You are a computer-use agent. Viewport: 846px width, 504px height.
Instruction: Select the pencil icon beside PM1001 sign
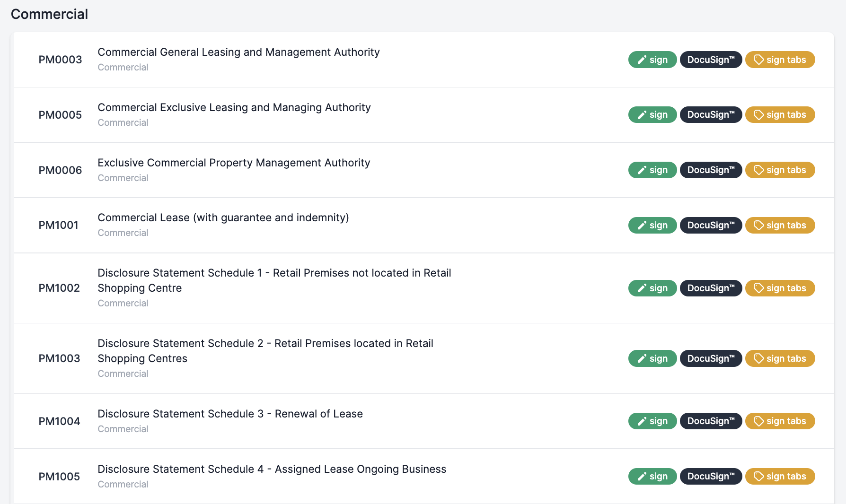click(642, 225)
